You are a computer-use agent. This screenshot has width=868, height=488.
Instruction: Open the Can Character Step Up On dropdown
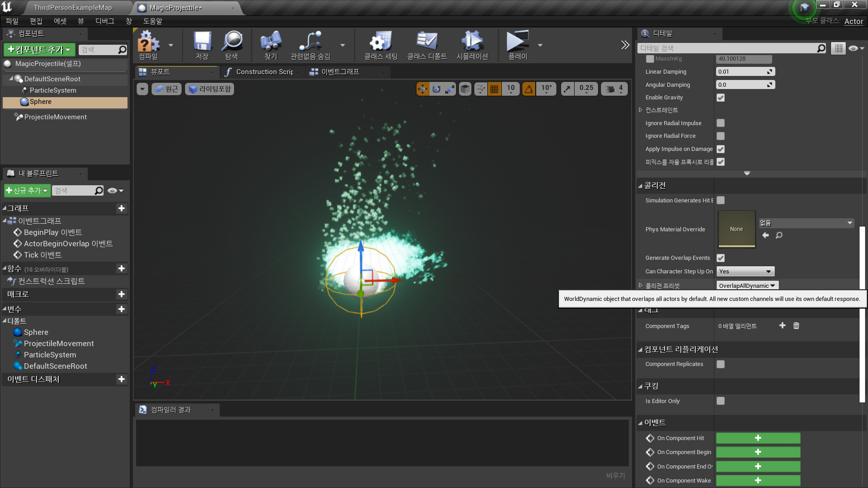tap(745, 272)
